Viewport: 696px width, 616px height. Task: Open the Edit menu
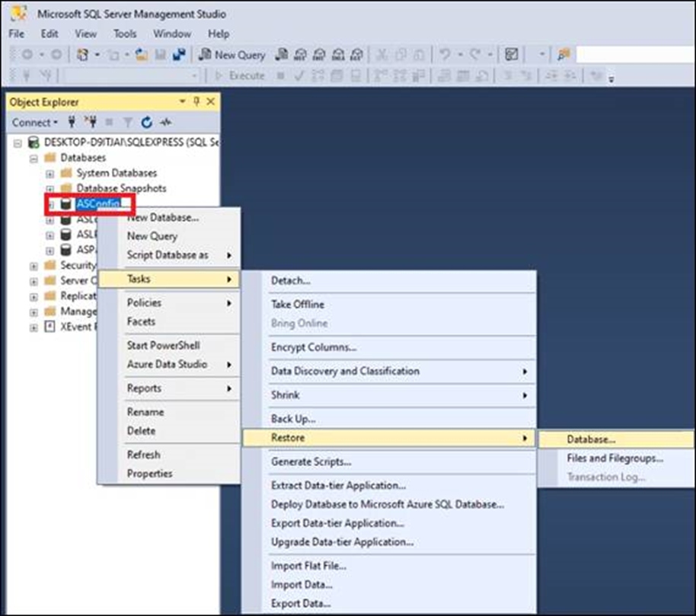point(49,34)
